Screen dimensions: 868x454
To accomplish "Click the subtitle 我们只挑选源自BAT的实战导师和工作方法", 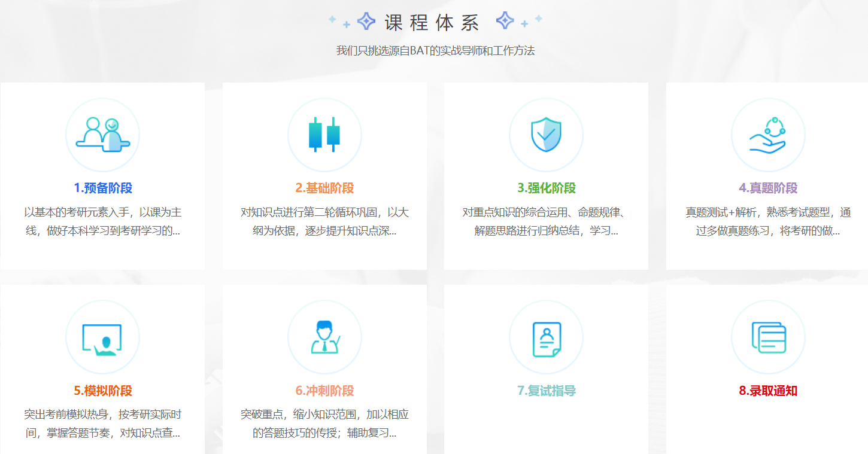I will 435,51.
